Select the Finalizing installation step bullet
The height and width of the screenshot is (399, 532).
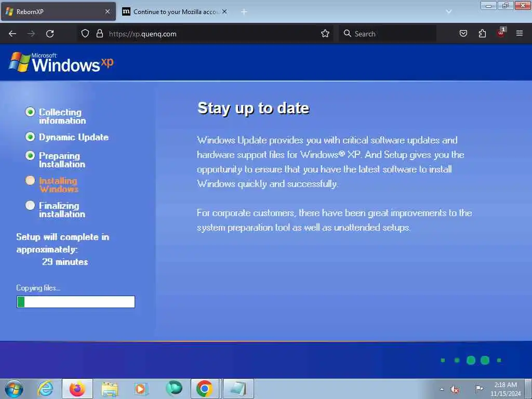tap(30, 205)
